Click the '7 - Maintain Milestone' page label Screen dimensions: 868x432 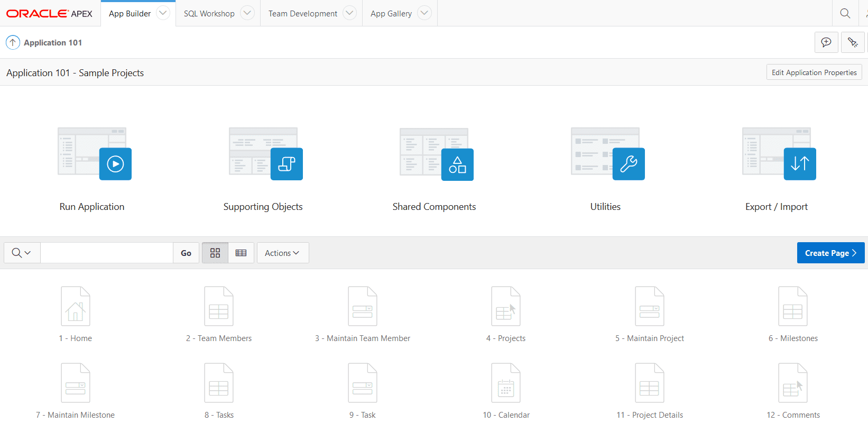pos(76,415)
